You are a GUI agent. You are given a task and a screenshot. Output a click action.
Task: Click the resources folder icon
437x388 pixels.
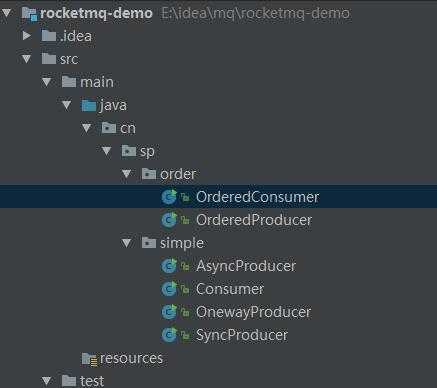[89, 359]
